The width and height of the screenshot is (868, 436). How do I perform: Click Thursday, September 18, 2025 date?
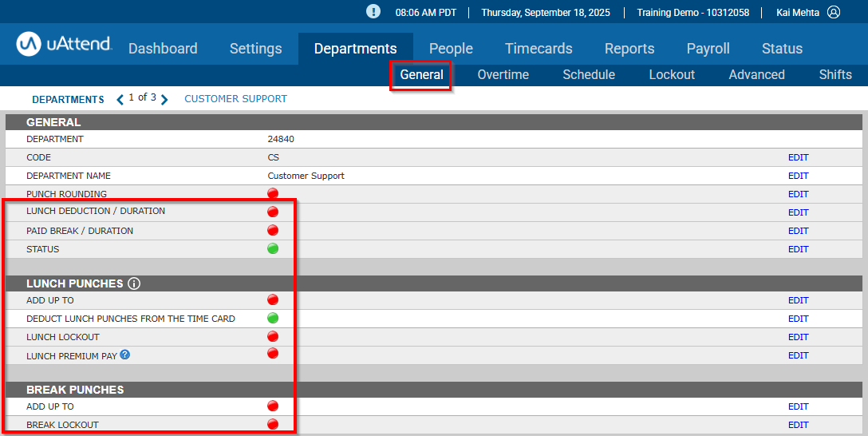click(546, 12)
